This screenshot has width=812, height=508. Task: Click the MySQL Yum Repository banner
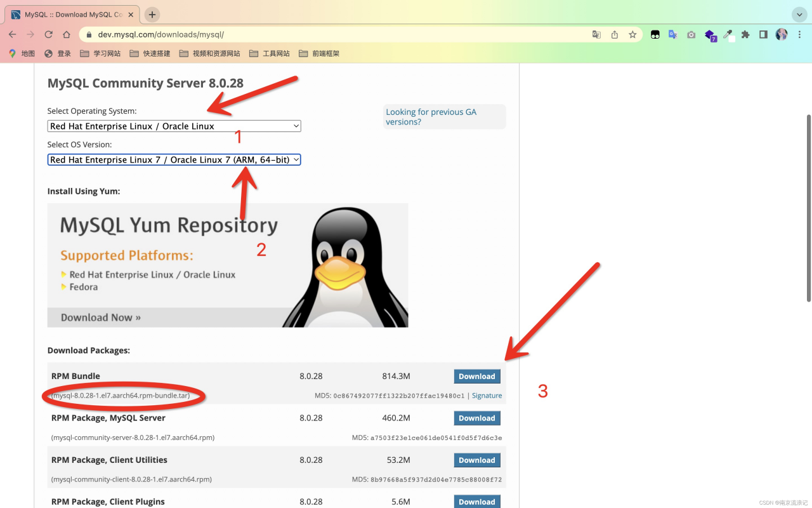pyautogui.click(x=228, y=265)
